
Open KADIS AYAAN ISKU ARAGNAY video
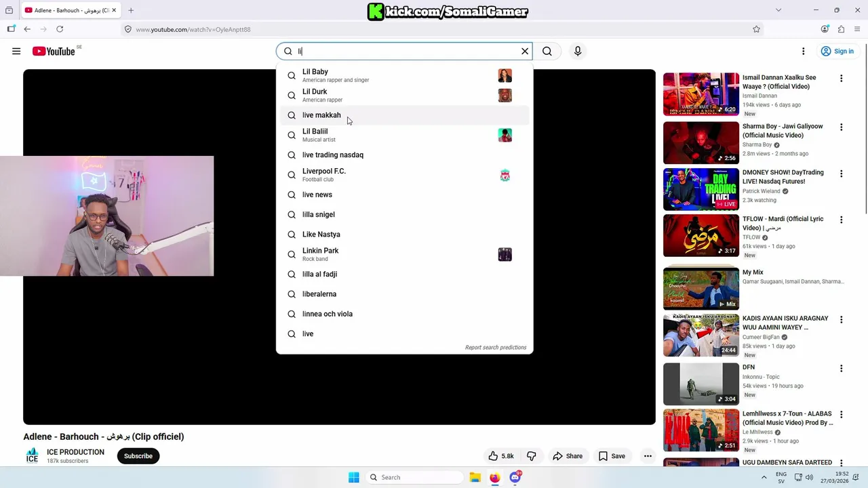tap(701, 335)
